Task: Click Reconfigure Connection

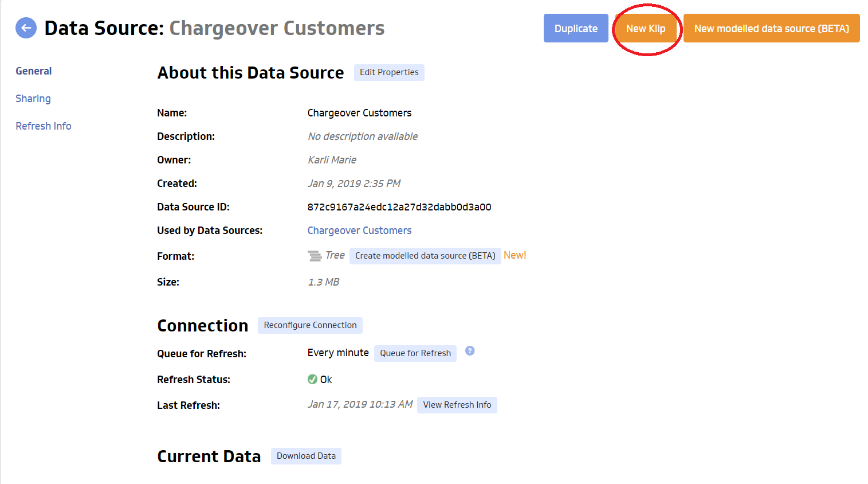Action: pyautogui.click(x=310, y=325)
